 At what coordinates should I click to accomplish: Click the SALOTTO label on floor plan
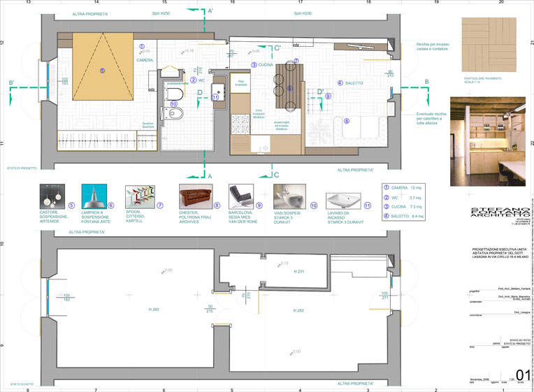[354, 83]
